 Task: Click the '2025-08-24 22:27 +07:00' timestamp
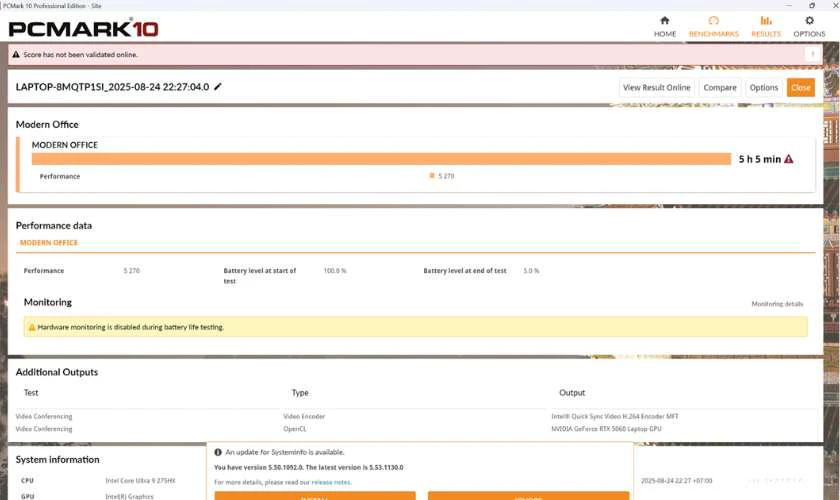pyautogui.click(x=676, y=481)
